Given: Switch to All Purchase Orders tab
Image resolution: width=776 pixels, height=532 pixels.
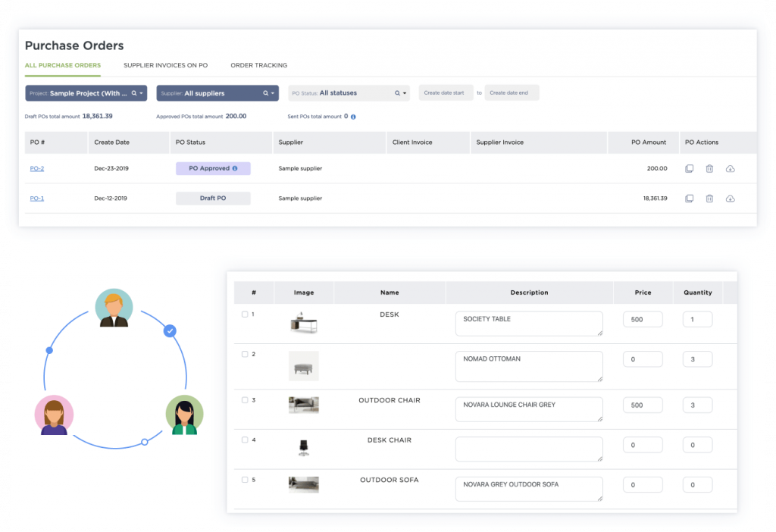Looking at the screenshot, I should 63,65.
